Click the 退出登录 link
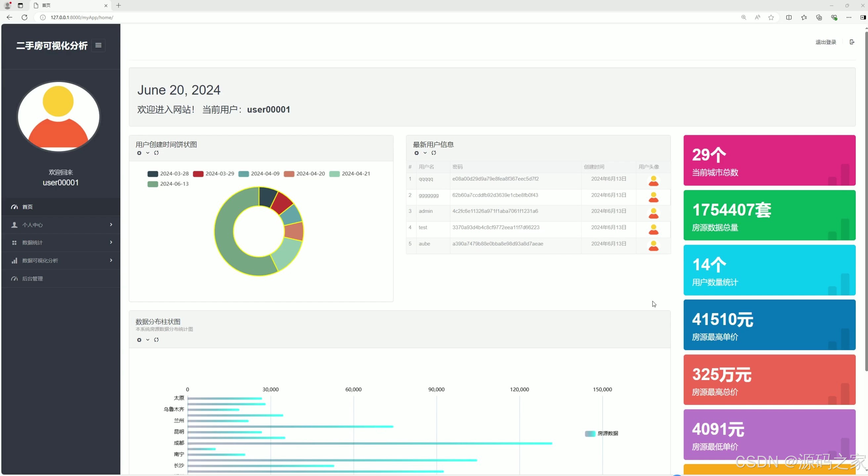 coord(825,42)
